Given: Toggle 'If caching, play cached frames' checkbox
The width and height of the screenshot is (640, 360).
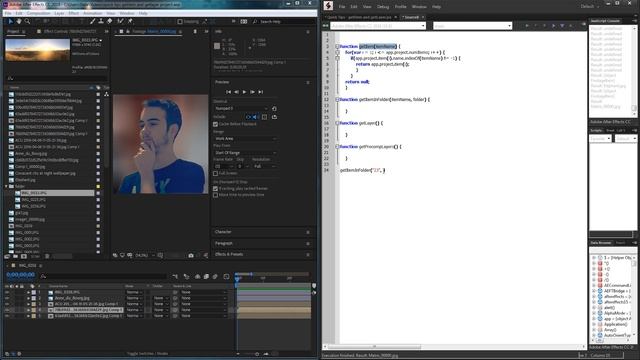Looking at the screenshot, I should pyautogui.click(x=215, y=189).
